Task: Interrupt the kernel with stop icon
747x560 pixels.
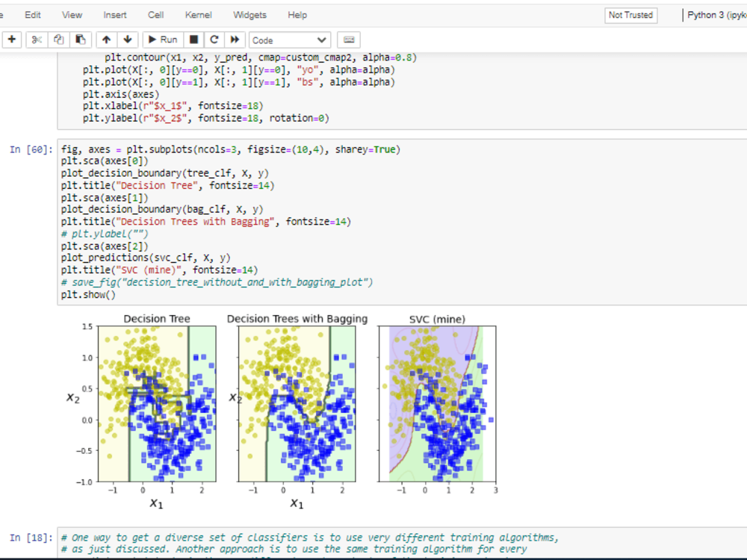Action: click(194, 40)
